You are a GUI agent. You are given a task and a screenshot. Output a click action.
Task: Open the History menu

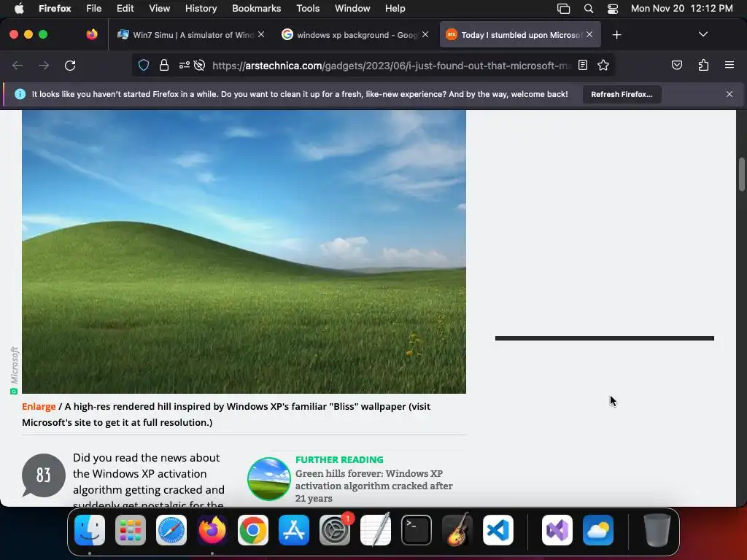201,8
